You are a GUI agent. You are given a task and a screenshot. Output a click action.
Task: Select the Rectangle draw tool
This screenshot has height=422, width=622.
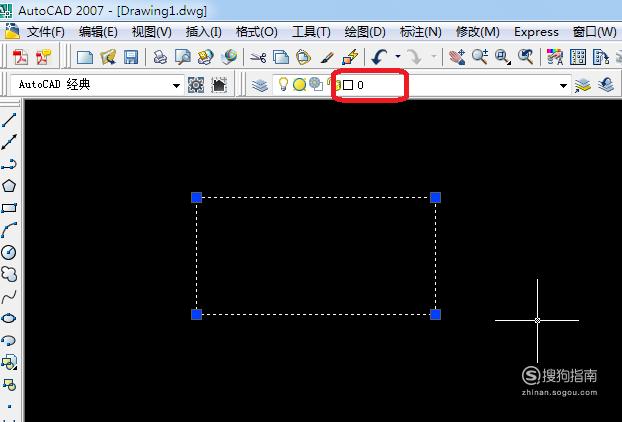(9, 208)
